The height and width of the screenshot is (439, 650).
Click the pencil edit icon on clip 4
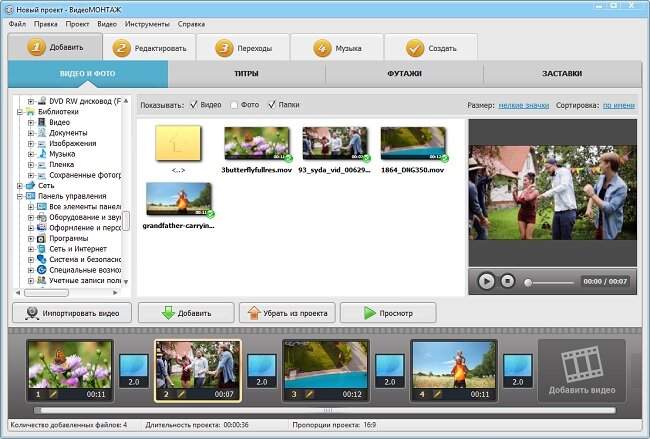click(437, 394)
